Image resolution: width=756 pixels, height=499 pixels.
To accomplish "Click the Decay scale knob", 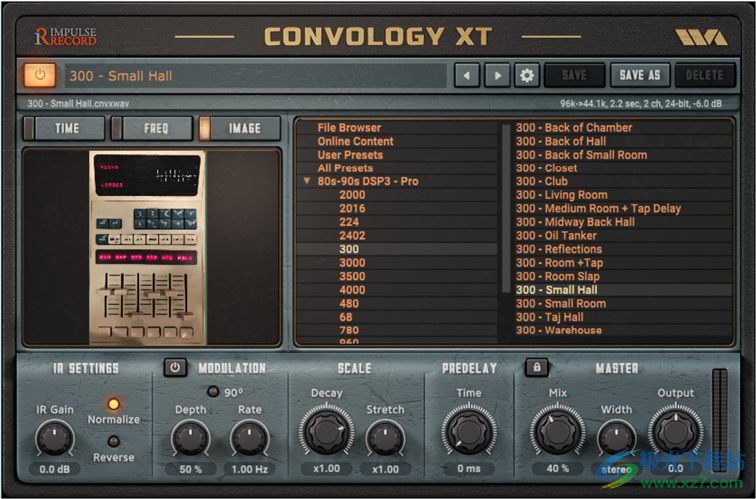I will point(326,430).
